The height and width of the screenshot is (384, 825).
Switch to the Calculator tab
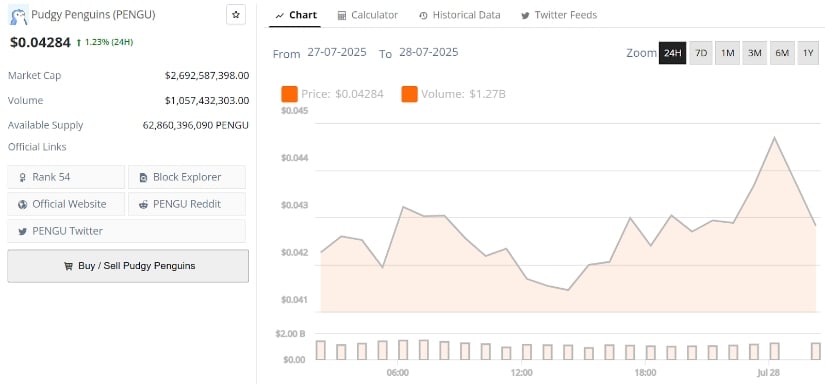(368, 15)
